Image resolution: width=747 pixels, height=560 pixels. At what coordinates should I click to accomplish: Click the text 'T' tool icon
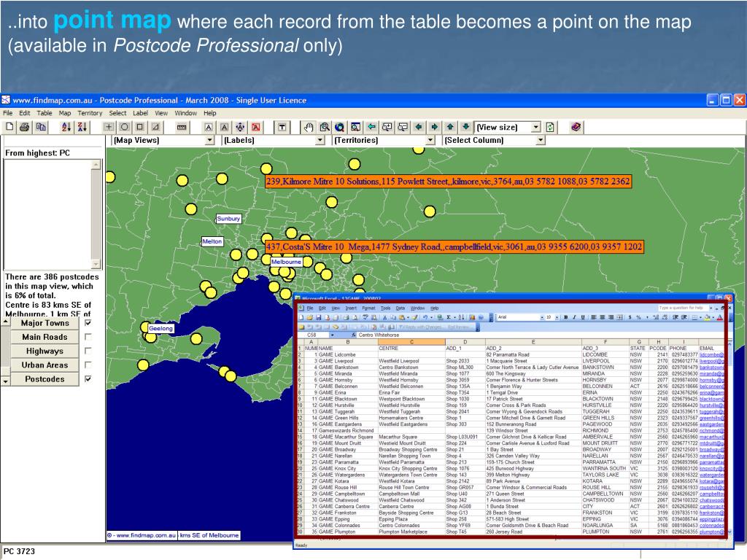(x=282, y=127)
